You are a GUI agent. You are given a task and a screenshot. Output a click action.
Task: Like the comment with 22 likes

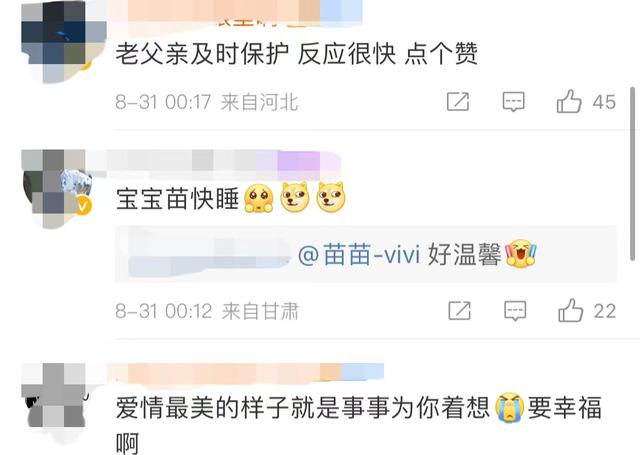pyautogui.click(x=571, y=311)
